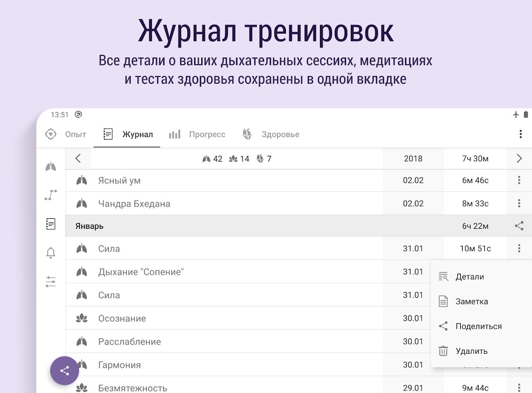Open options for Безмятежность entry
The width and height of the screenshot is (532, 393).
[519, 387]
